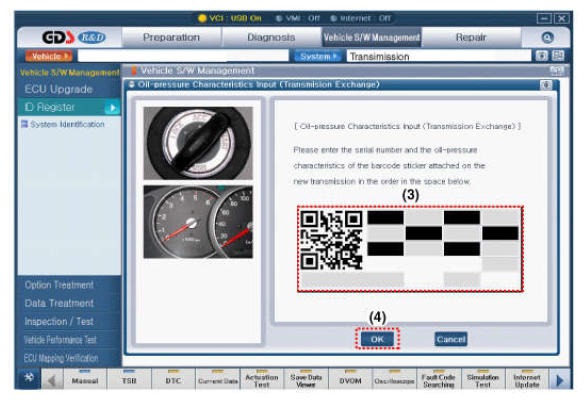The width and height of the screenshot is (587, 403).
Task: Click the Cancel button
Action: (451, 339)
